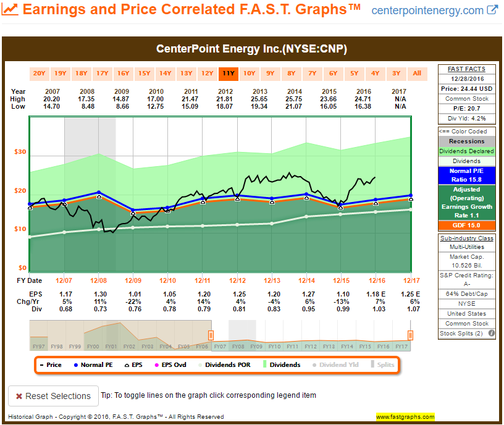504x425 pixels.
Task: Click the 12/28/2016 date entry
Action: coord(467,79)
